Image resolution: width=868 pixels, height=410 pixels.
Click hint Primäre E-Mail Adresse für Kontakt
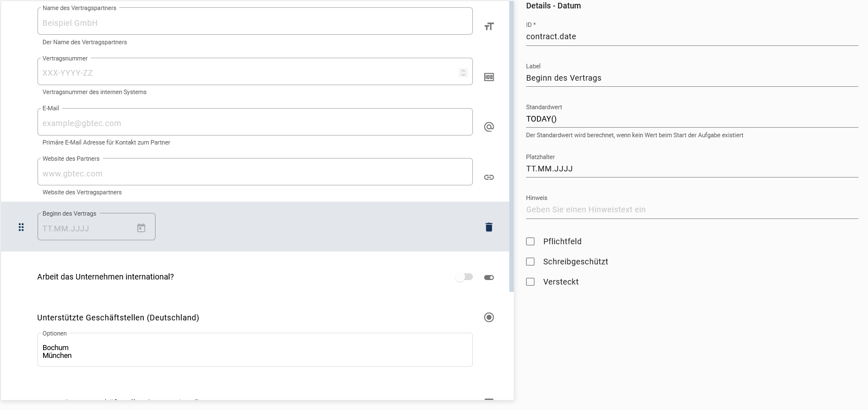pyautogui.click(x=106, y=142)
